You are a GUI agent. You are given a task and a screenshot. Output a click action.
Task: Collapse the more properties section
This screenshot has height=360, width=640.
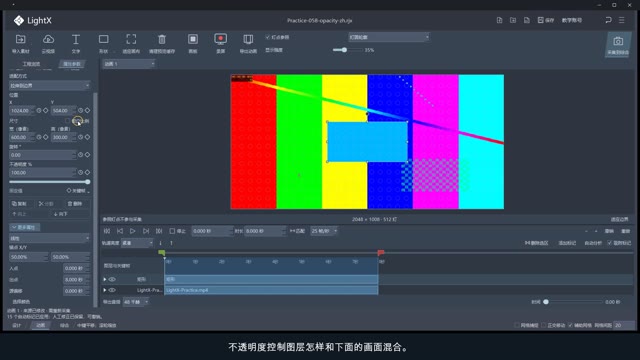[24, 227]
